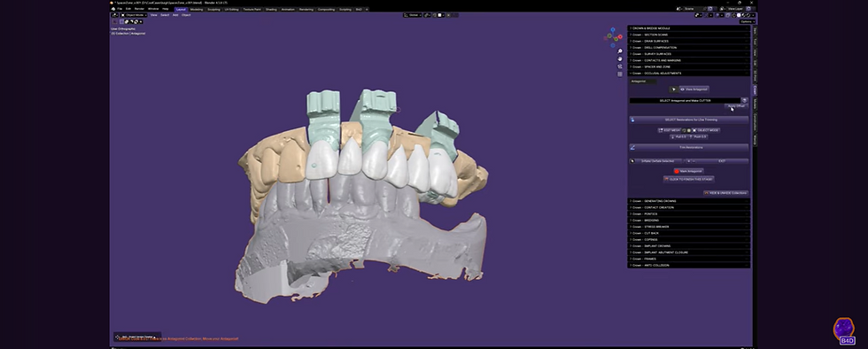
Task: Expand the Crown - PONTICS panel
Action: [x=689, y=213]
